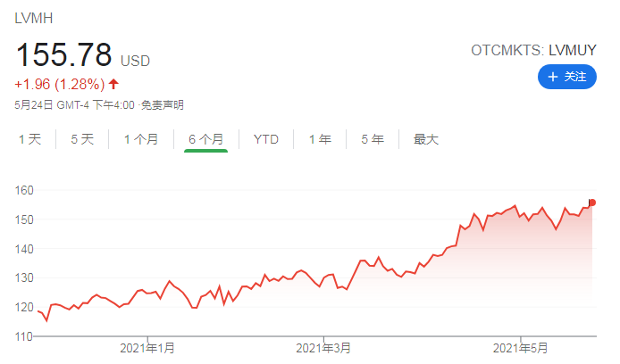Click the red up arrow icon

click(x=113, y=84)
